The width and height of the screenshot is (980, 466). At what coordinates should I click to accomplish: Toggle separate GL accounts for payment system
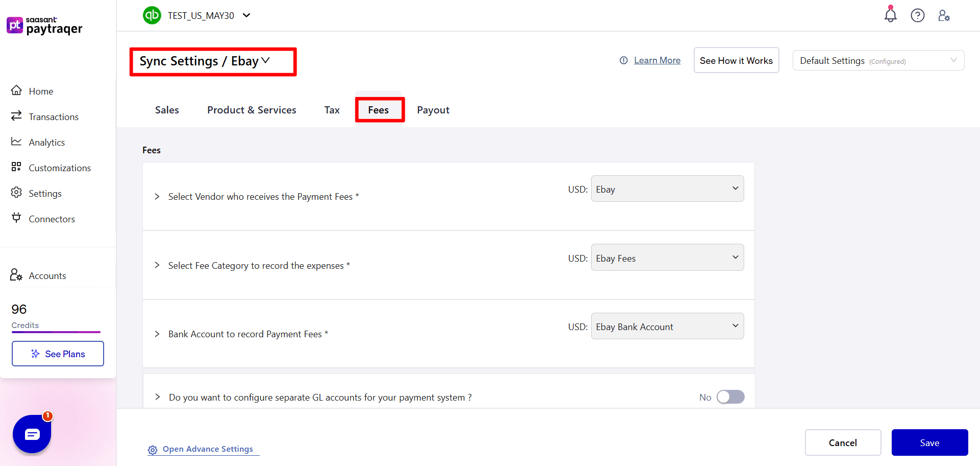point(730,397)
